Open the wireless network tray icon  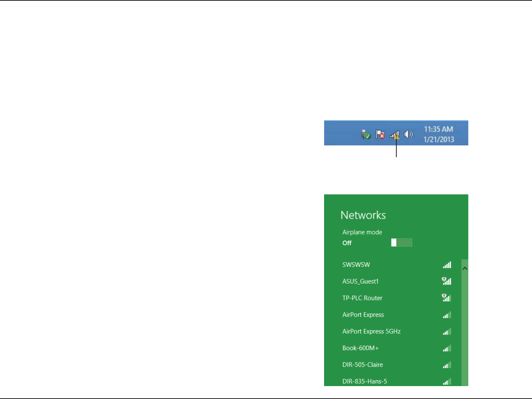(395, 135)
